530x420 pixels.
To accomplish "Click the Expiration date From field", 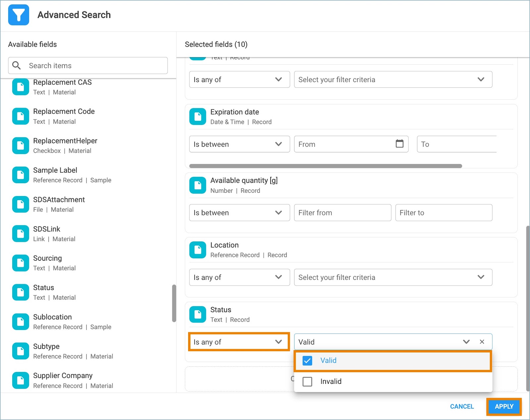I will point(351,144).
